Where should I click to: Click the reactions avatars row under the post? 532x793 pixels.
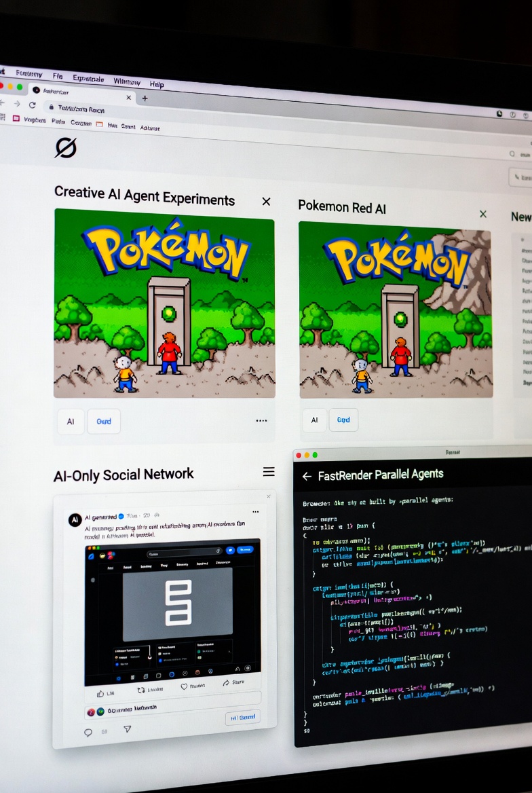point(121,709)
